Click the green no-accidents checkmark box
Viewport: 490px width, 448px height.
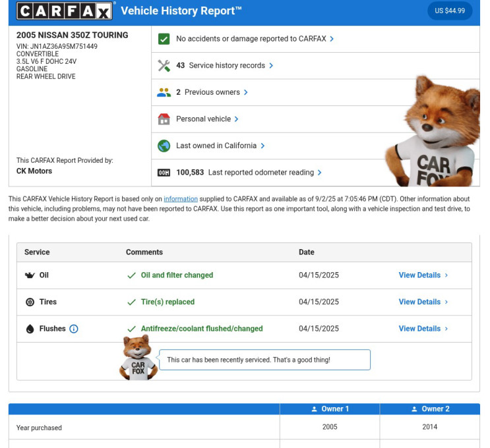tap(164, 39)
